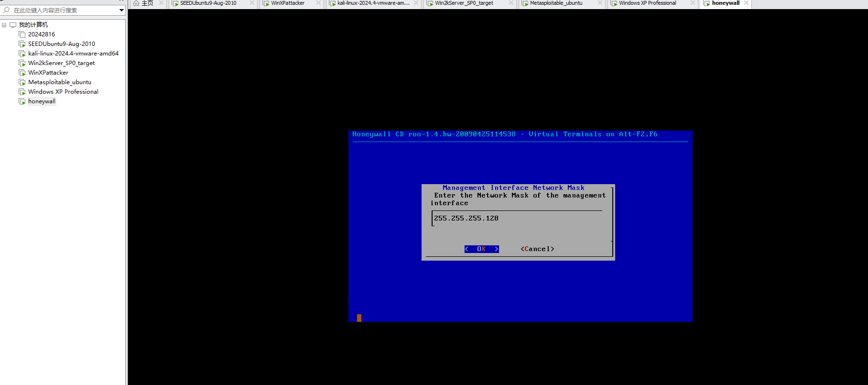The image size is (868, 385).
Task: Close the Windows XP Professional tab
Action: tap(693, 3)
